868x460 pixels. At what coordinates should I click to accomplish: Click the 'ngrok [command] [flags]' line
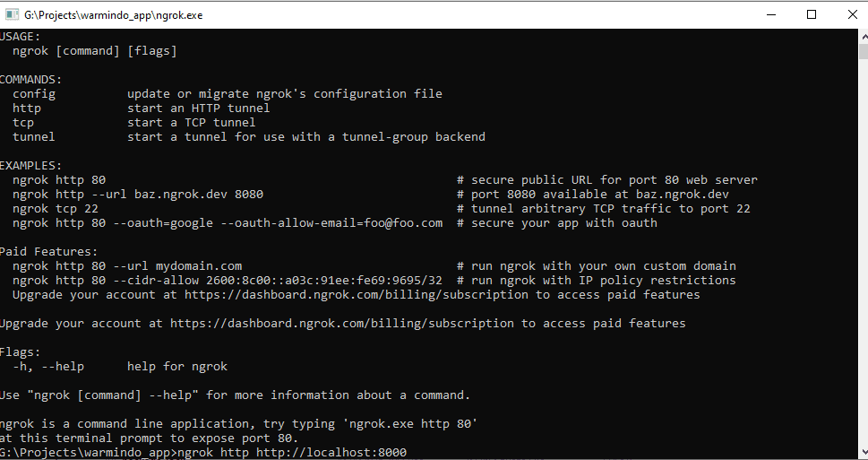95,51
